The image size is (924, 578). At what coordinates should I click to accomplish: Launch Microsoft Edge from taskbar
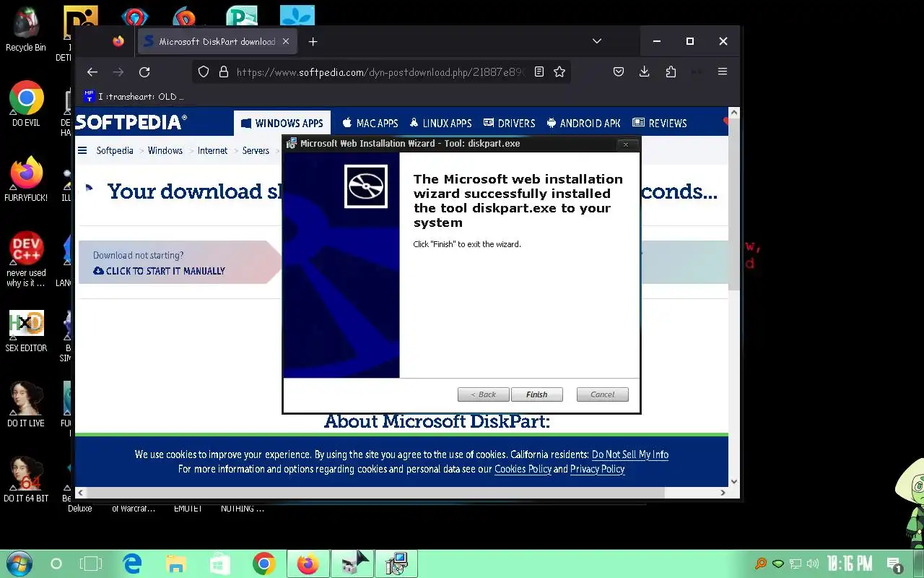132,564
